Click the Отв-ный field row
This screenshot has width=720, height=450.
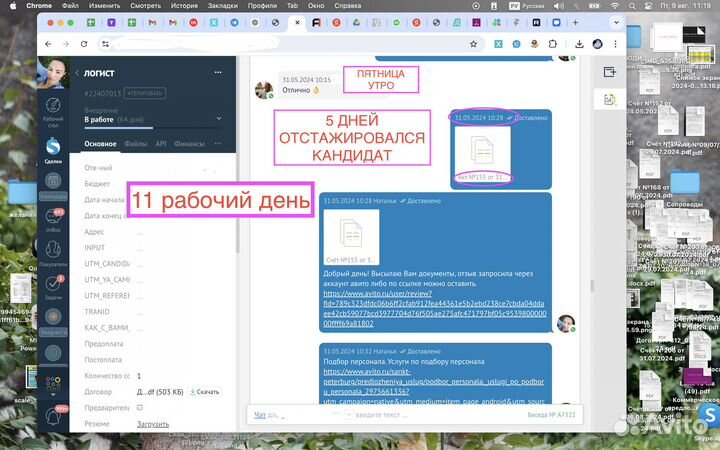pos(152,168)
